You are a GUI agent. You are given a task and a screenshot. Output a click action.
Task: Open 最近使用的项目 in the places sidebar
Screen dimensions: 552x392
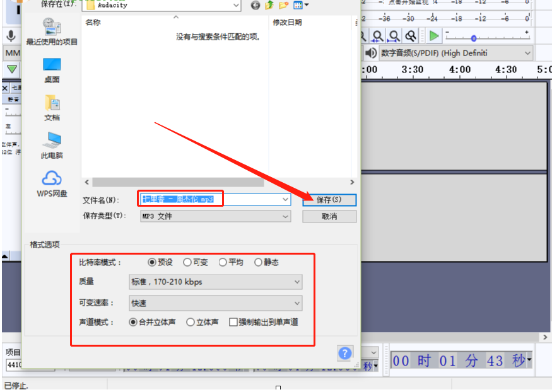point(52,32)
